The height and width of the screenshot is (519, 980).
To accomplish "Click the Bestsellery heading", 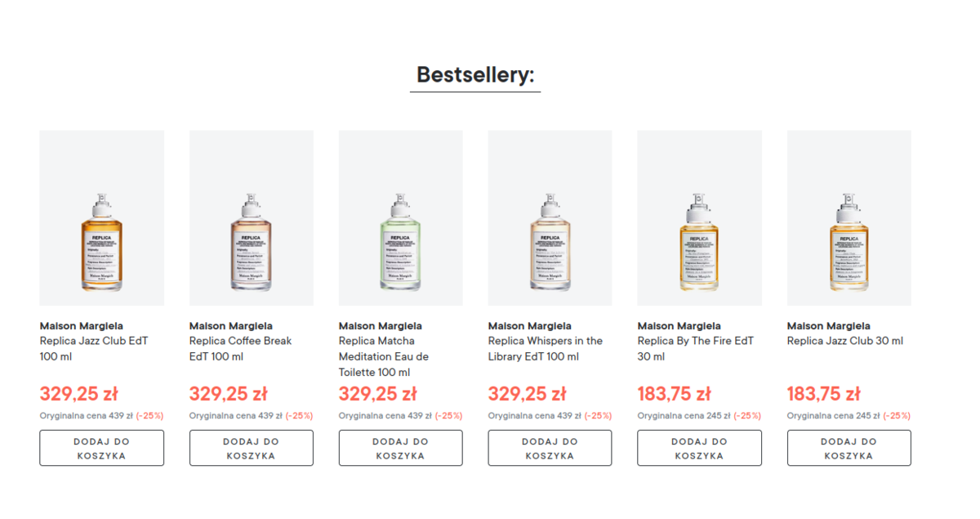I will tap(474, 74).
